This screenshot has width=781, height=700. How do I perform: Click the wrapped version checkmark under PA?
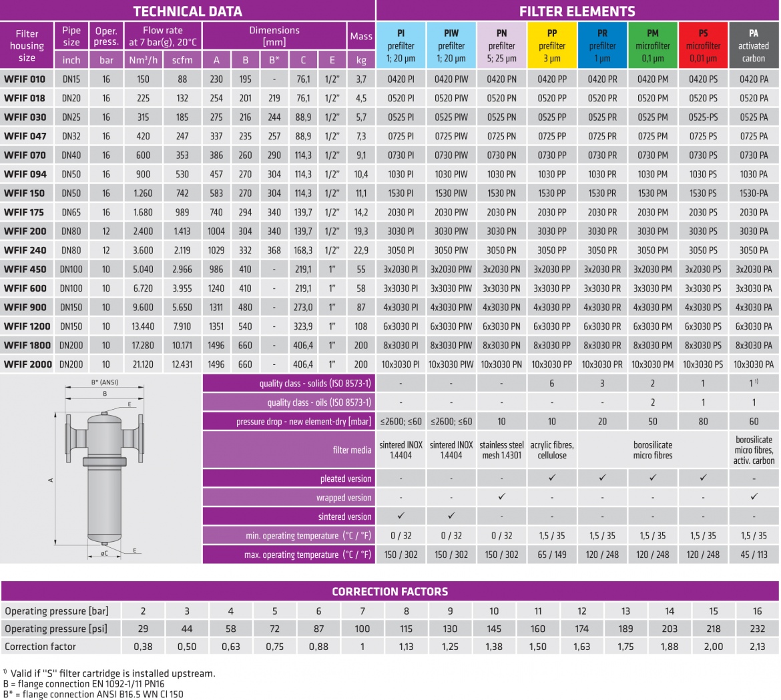(754, 497)
